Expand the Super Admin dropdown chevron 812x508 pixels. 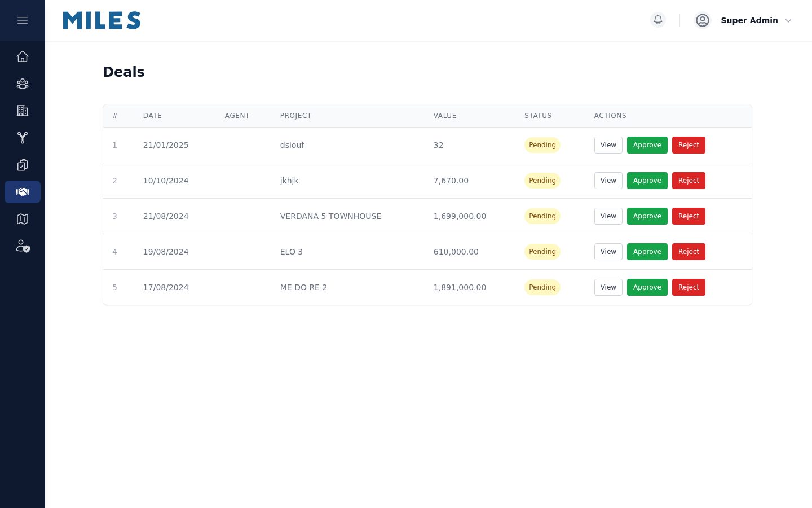tap(788, 21)
